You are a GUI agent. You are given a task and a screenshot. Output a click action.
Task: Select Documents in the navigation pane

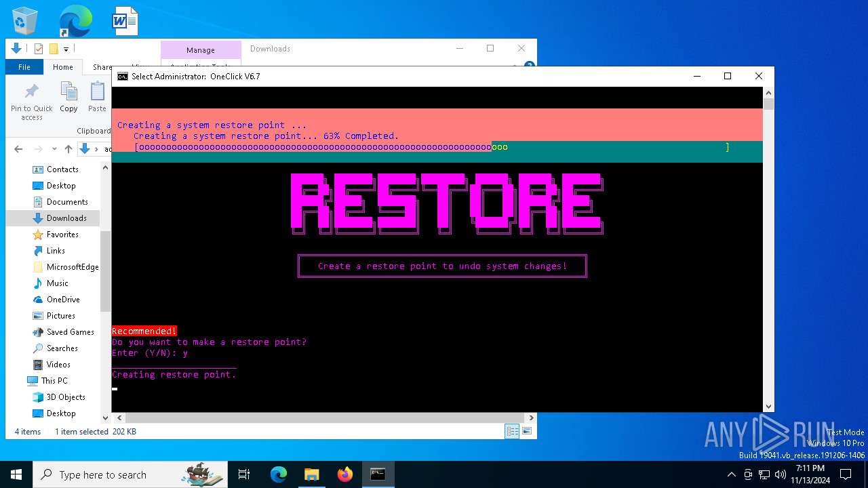click(x=67, y=202)
